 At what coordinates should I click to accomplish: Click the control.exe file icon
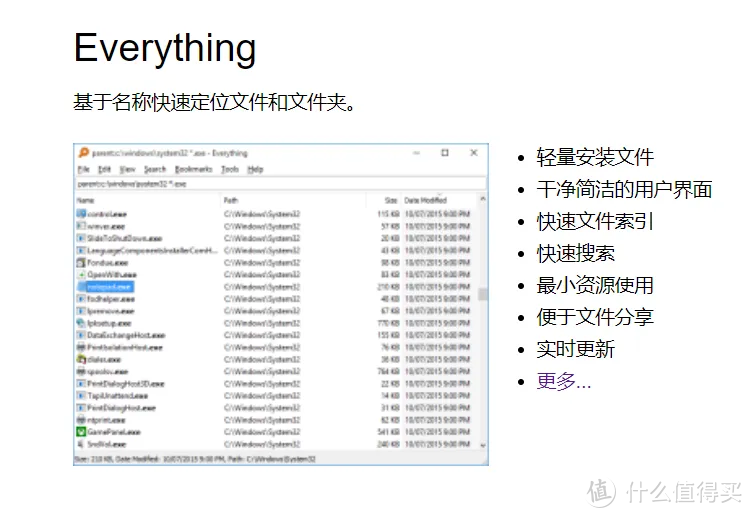point(81,214)
